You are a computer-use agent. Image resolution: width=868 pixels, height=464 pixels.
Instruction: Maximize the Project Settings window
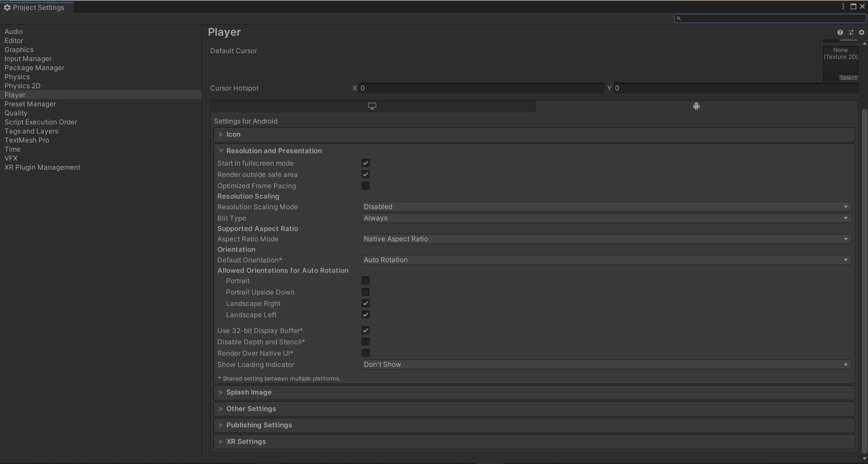point(853,7)
